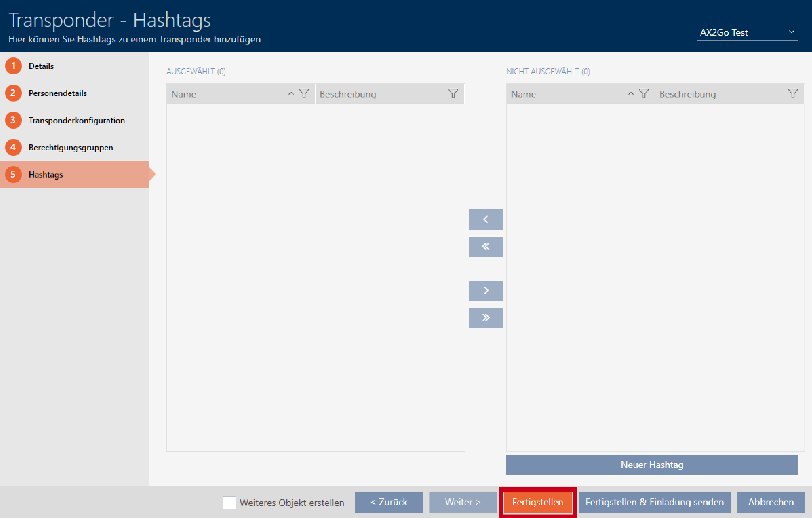Go to the Details wizard step
812x518 pixels.
41,66
